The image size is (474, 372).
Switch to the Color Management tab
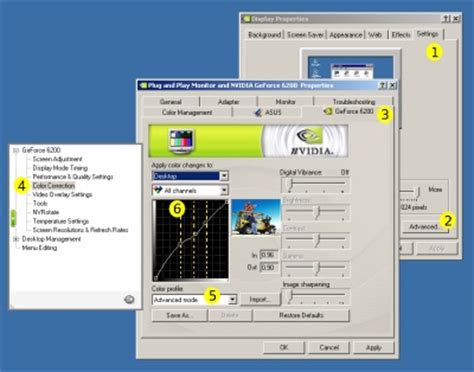(x=187, y=112)
